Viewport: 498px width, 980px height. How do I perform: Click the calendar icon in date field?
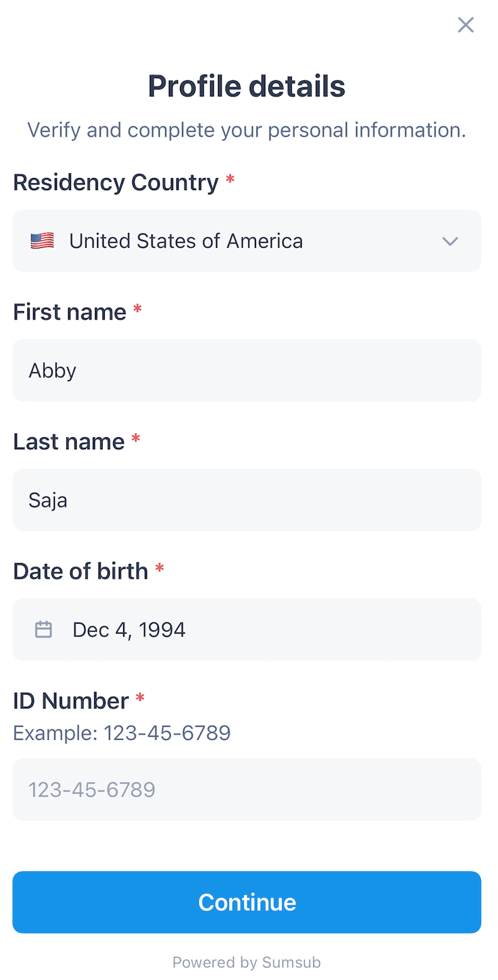coord(44,629)
